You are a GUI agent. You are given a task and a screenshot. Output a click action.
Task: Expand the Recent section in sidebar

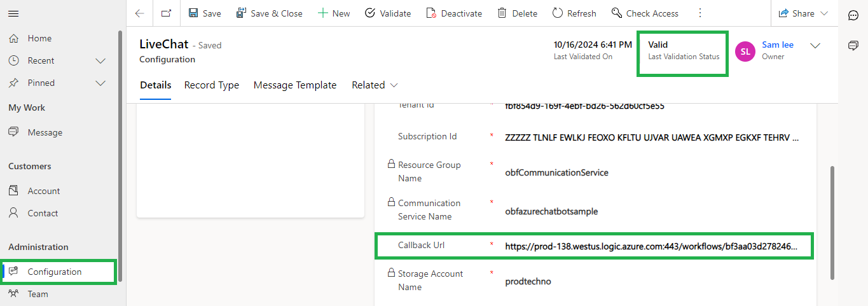[100, 60]
